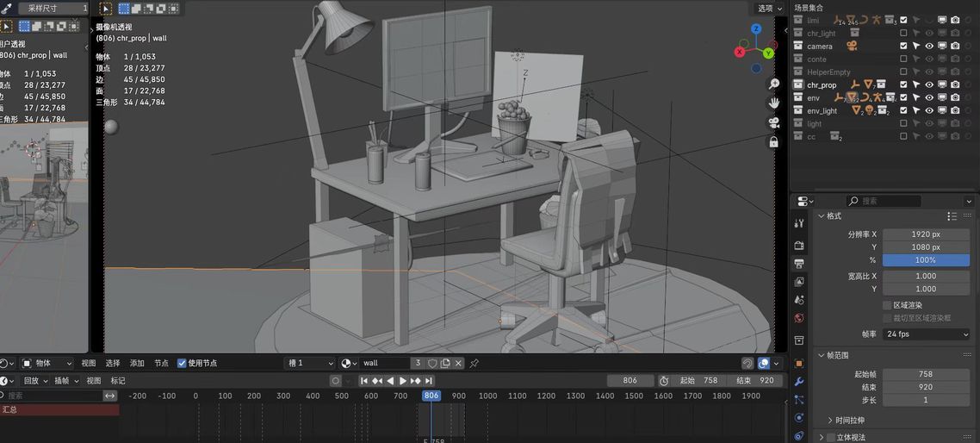
Task: Open the Tool properties tab icon
Action: pos(799,223)
